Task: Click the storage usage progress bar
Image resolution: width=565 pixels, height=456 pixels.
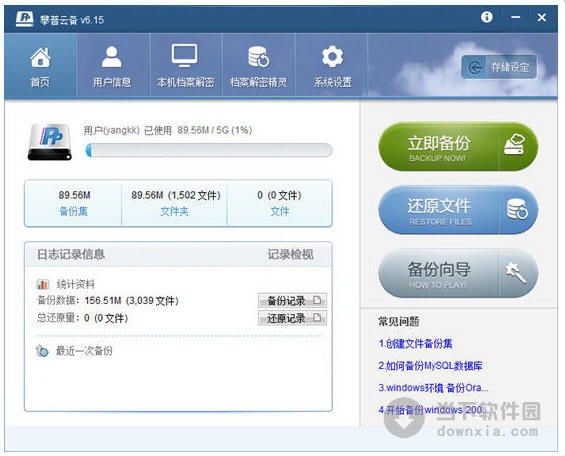Action: tap(209, 150)
